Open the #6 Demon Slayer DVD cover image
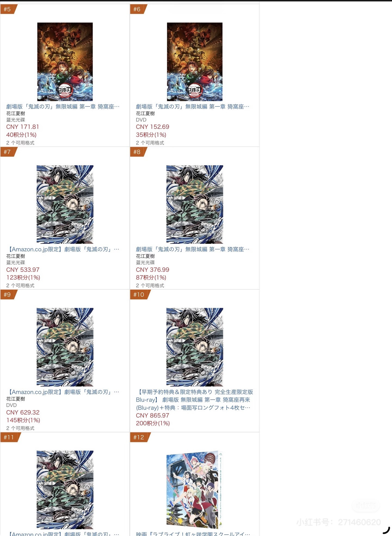 pos(195,62)
